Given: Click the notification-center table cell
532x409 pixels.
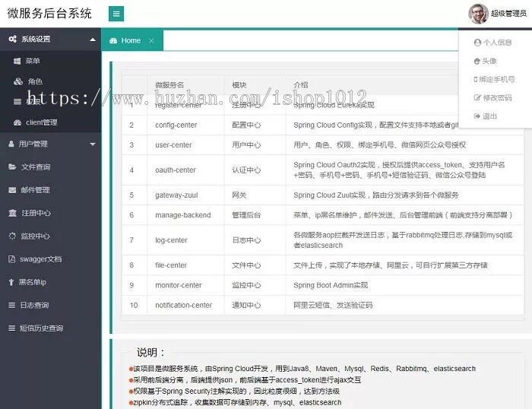Looking at the screenshot, I should click(x=184, y=305).
